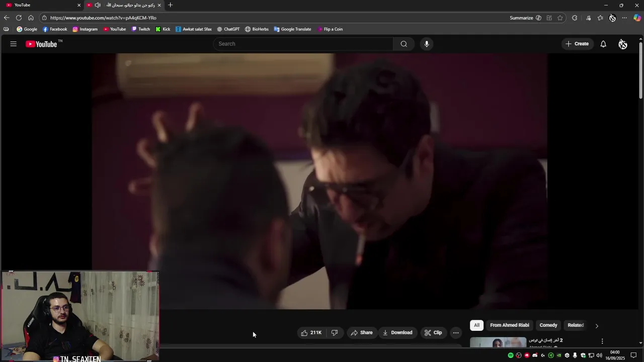Open the Facebook bookmark

(x=55, y=29)
